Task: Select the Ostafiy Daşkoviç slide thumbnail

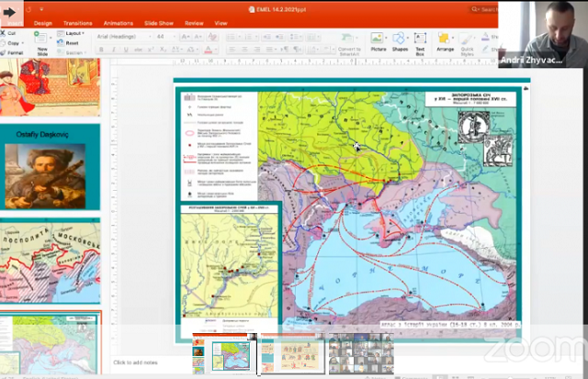Action: [50, 167]
